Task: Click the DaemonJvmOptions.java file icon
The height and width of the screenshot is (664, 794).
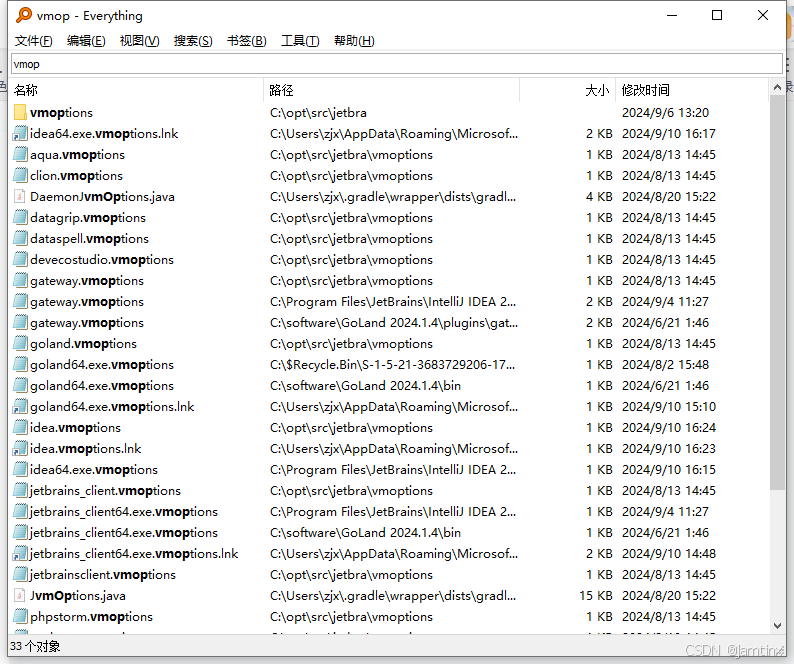Action: [x=20, y=197]
